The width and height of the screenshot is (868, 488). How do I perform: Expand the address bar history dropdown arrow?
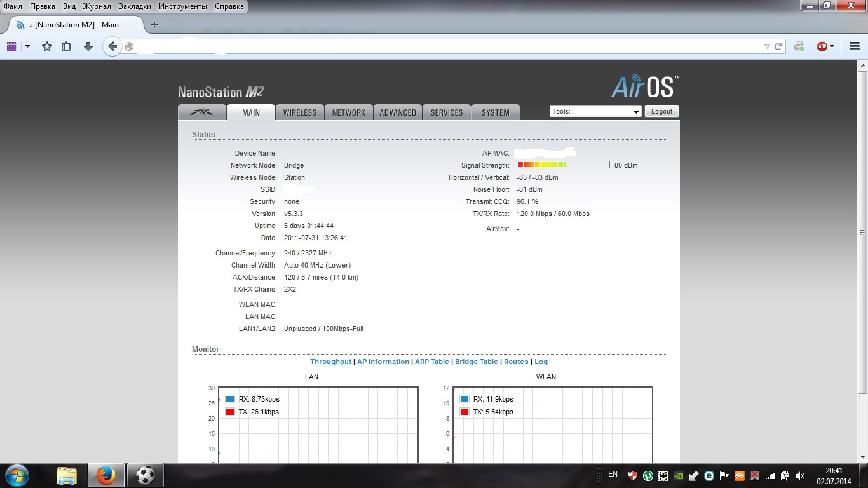pyautogui.click(x=767, y=46)
